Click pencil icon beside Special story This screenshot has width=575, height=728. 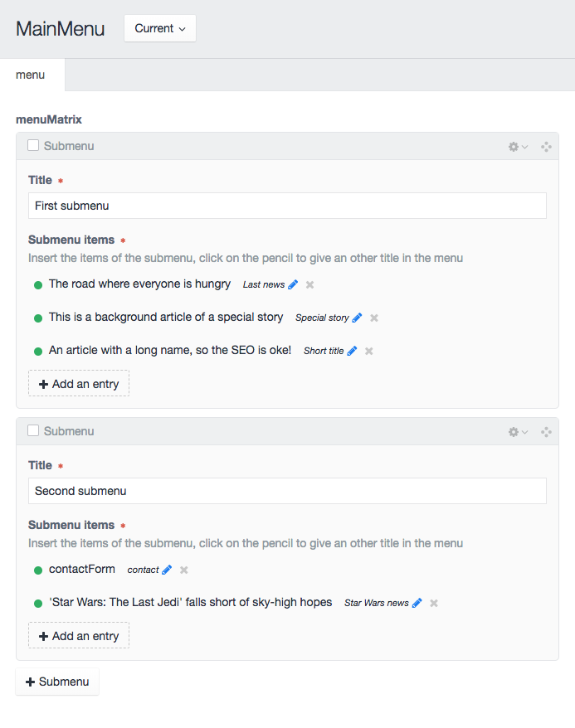(357, 318)
